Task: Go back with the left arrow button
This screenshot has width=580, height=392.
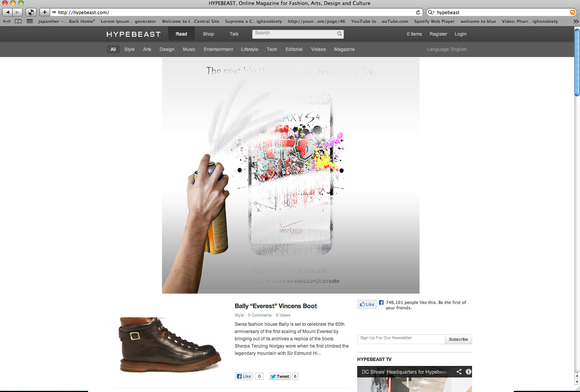Action: [8, 12]
